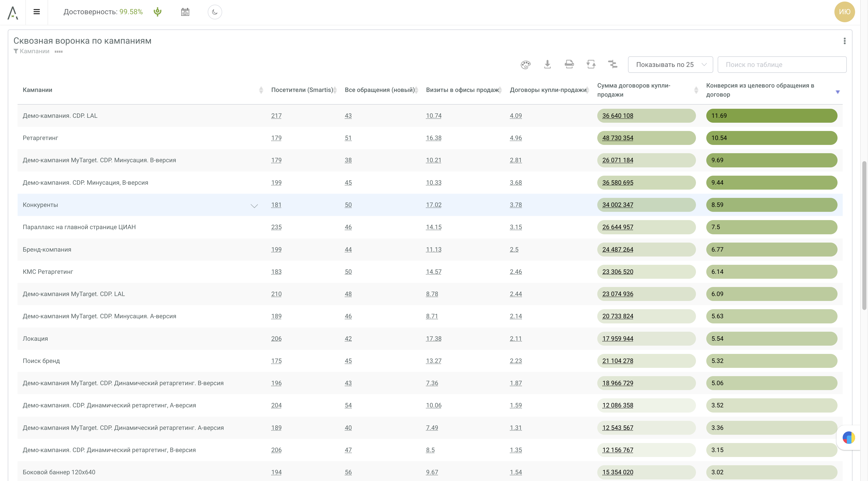Open the three-dot widget menu
Image resolution: width=868 pixels, height=481 pixels.
pos(844,41)
